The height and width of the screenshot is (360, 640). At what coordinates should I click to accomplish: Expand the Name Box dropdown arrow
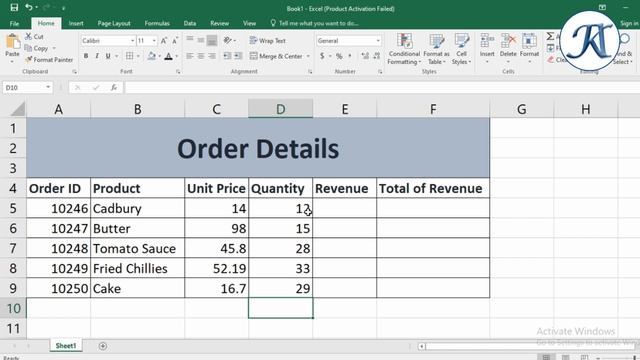click(48, 87)
